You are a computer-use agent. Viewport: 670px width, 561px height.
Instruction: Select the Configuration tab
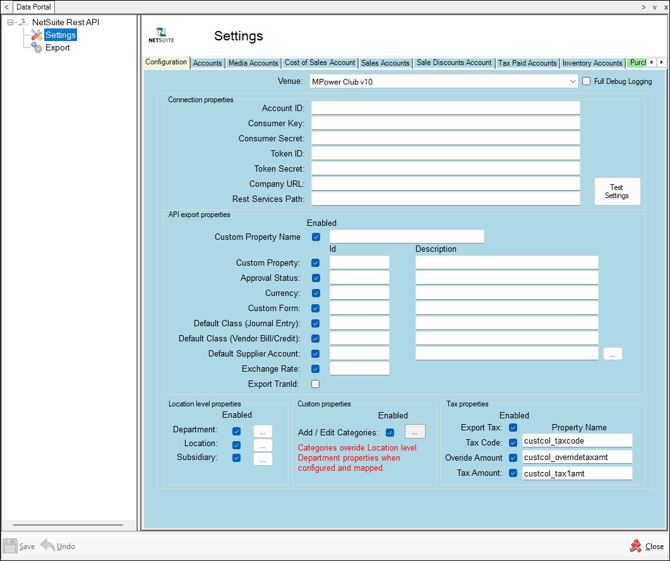[166, 62]
